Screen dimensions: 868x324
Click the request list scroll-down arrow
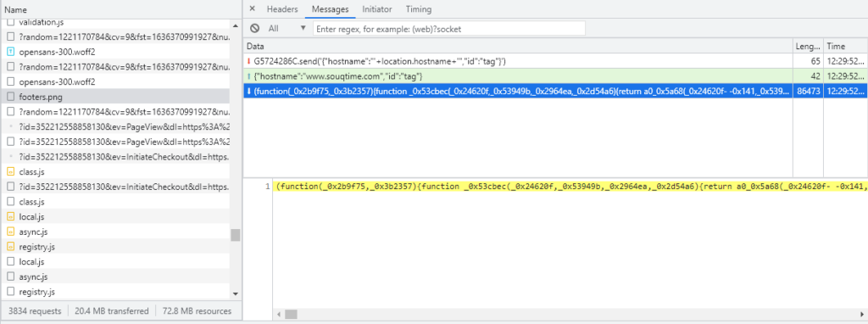(x=236, y=293)
